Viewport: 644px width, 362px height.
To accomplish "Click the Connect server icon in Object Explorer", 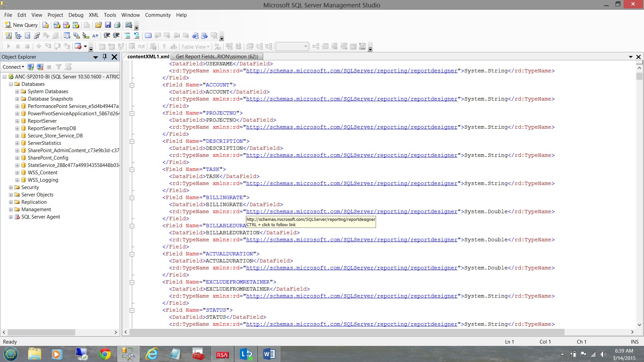I will 31,67.
